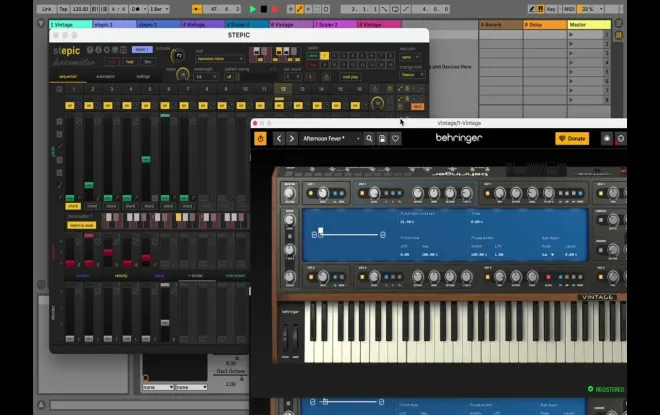Click the preset search magnifier icon
The height and width of the screenshot is (415, 660).
(x=369, y=139)
